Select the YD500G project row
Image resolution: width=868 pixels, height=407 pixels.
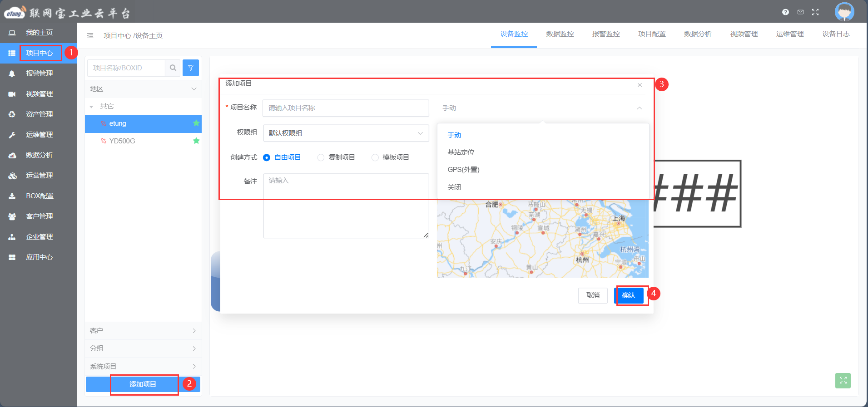pos(143,141)
